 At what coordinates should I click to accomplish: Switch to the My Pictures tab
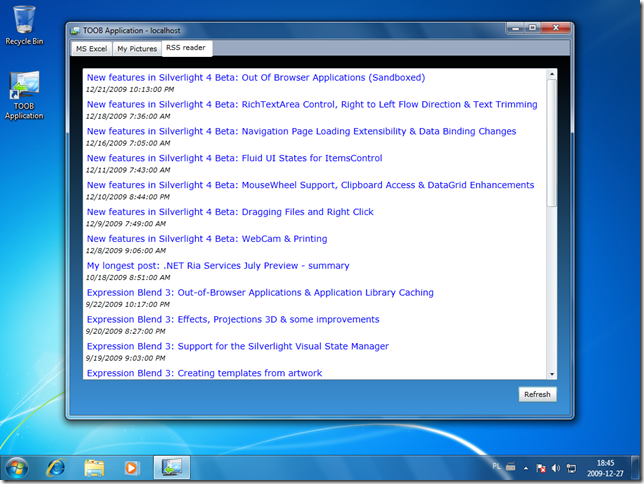[137, 48]
